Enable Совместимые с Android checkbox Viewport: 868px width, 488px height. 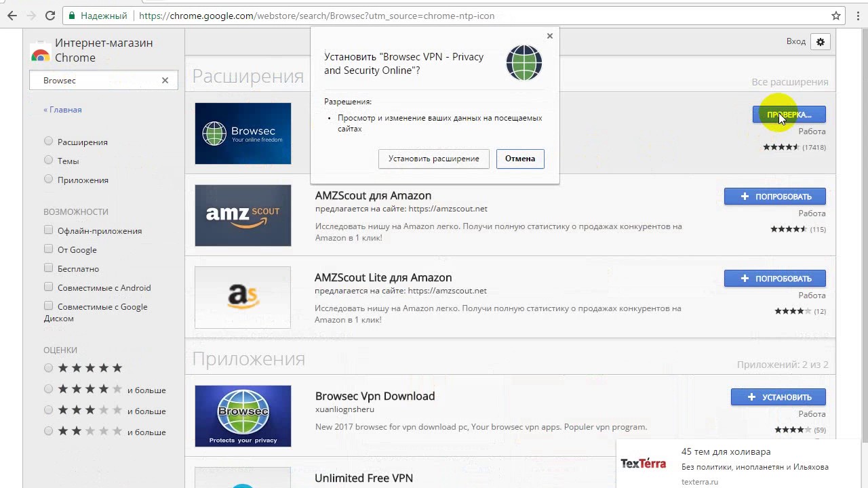pyautogui.click(x=48, y=287)
